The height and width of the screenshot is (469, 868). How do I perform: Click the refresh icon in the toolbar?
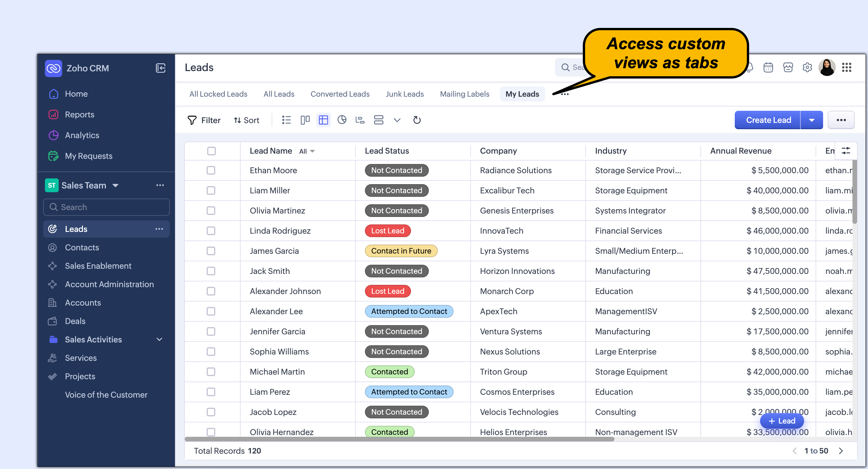point(417,120)
